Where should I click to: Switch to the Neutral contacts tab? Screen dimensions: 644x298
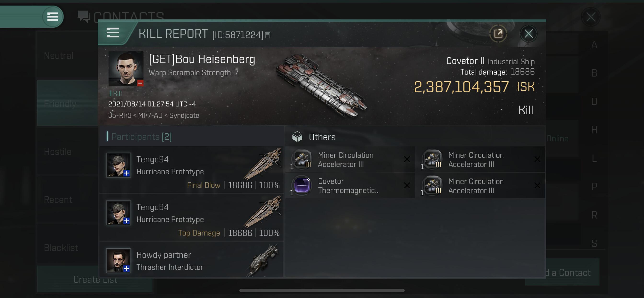click(59, 56)
